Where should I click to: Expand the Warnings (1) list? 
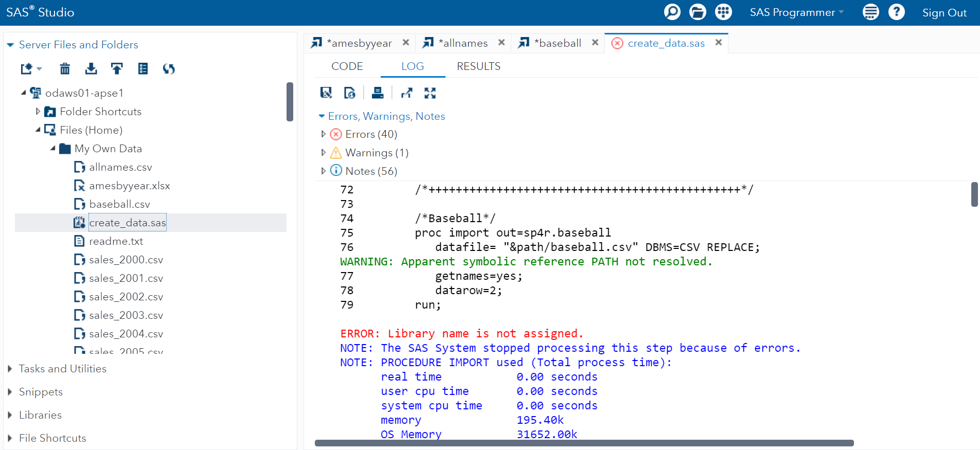(x=323, y=153)
